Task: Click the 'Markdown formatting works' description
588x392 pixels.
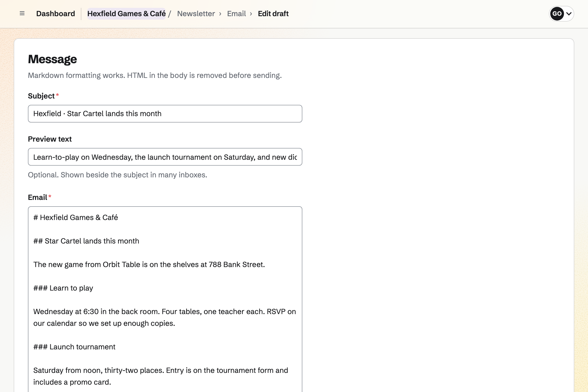Action: point(155,75)
